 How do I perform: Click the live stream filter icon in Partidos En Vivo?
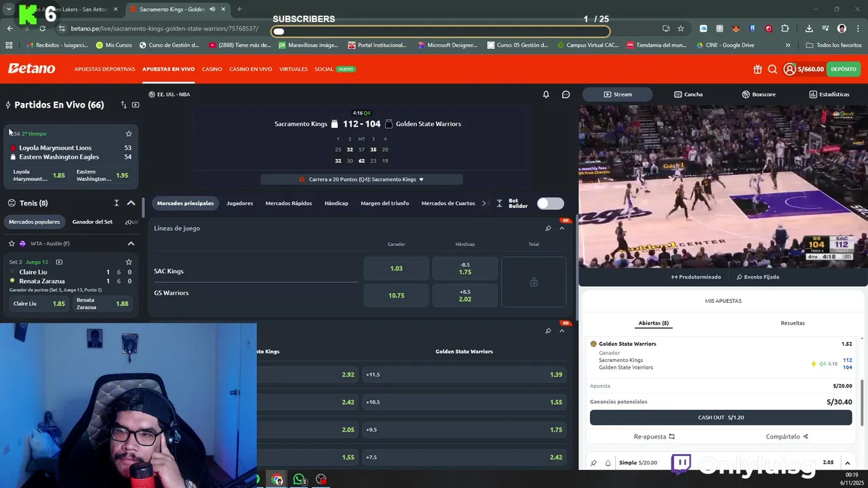pyautogui.click(x=136, y=105)
